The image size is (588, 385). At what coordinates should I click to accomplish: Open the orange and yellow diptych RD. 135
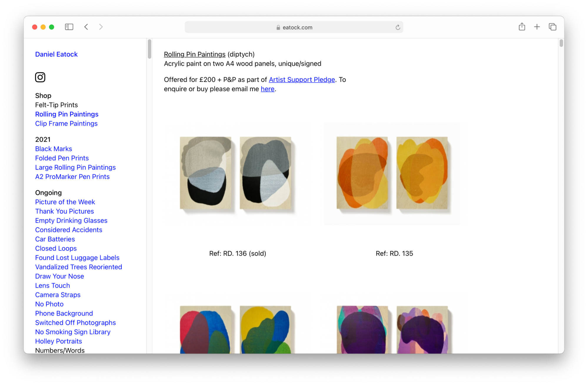tap(392, 173)
